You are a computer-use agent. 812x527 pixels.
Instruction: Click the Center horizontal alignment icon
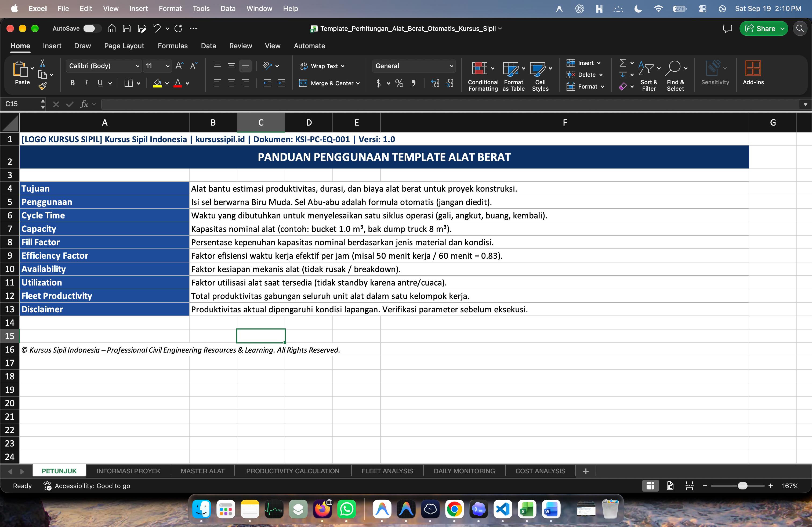(x=231, y=83)
